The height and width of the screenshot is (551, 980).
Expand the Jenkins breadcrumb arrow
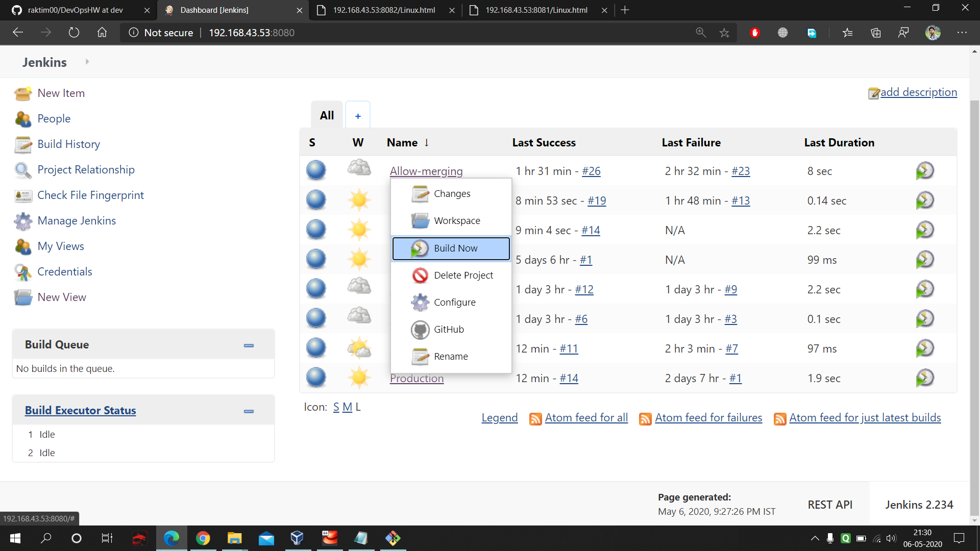87,62
